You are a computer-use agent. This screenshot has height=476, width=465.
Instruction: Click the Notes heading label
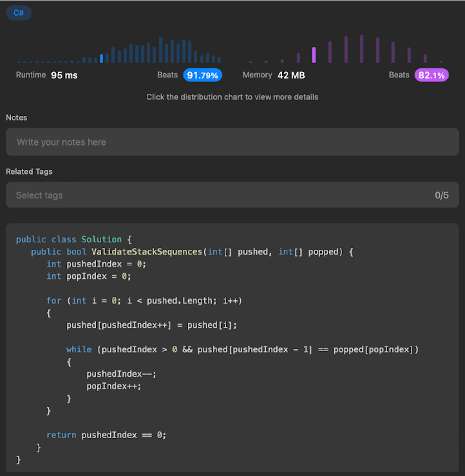tap(16, 117)
